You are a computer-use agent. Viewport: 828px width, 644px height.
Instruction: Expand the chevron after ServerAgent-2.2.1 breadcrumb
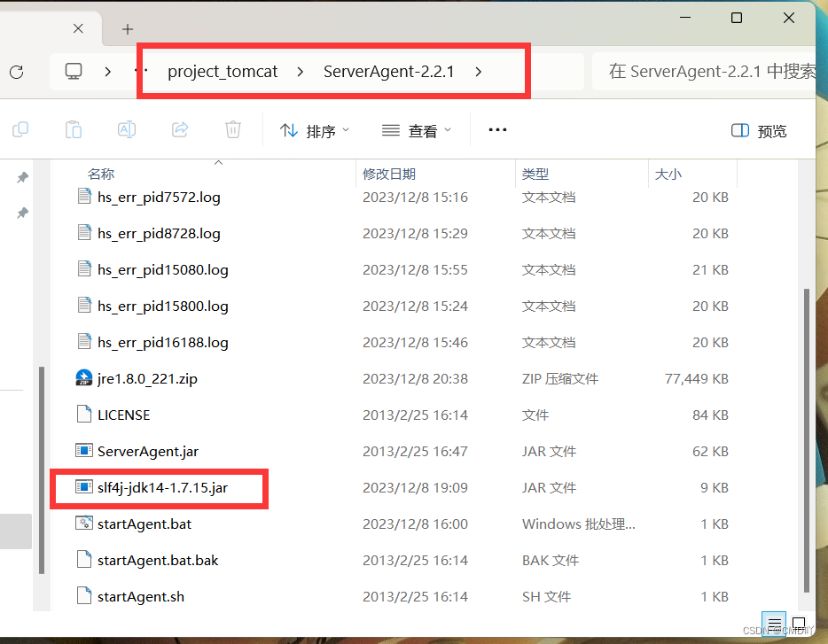[478, 72]
